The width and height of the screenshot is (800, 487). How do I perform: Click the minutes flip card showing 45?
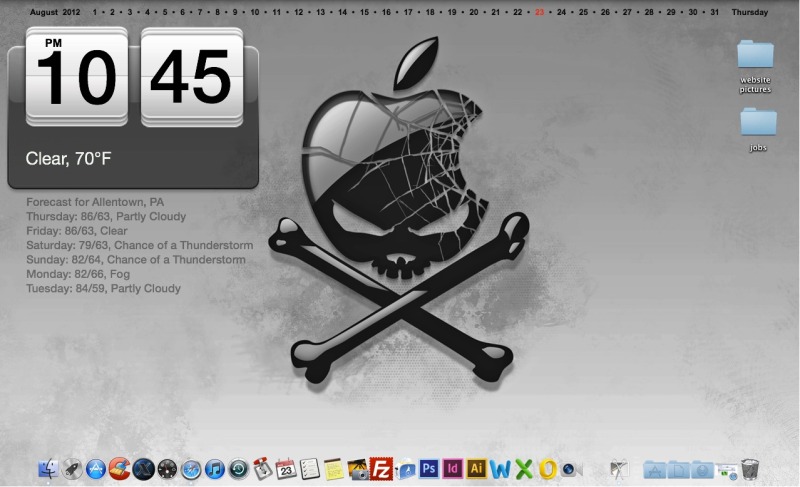(x=192, y=76)
